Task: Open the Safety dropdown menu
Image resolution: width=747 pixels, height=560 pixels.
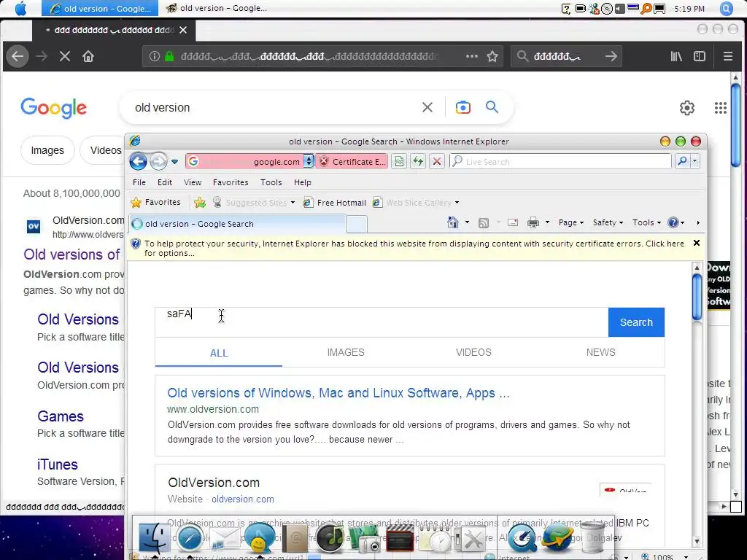Action: [608, 222]
